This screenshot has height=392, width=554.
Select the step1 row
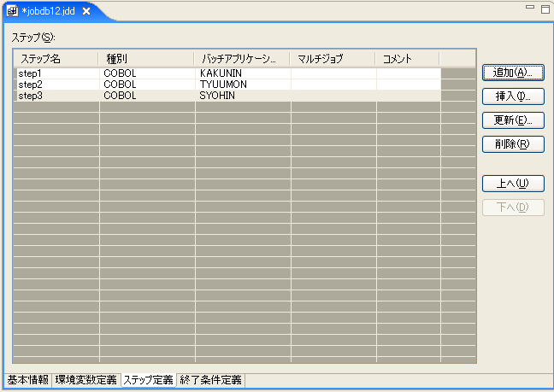227,73
